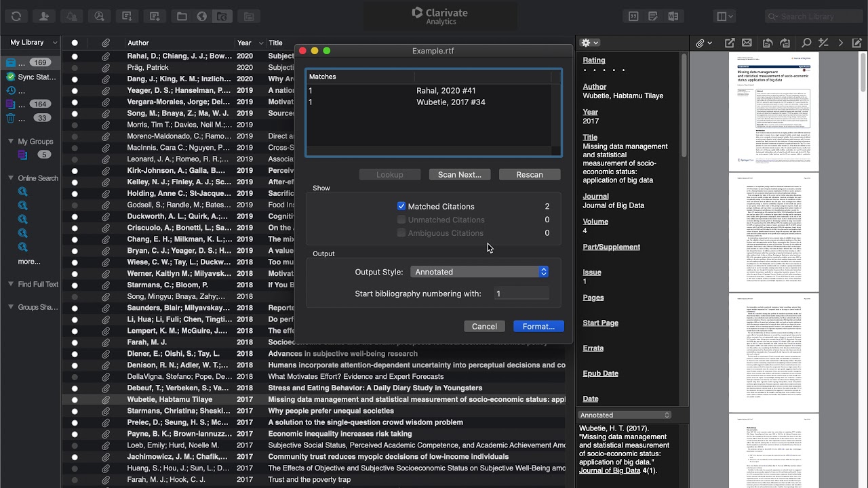Toggle read status dot for Präg, Patrick
The width and height of the screenshot is (868, 488).
75,68
